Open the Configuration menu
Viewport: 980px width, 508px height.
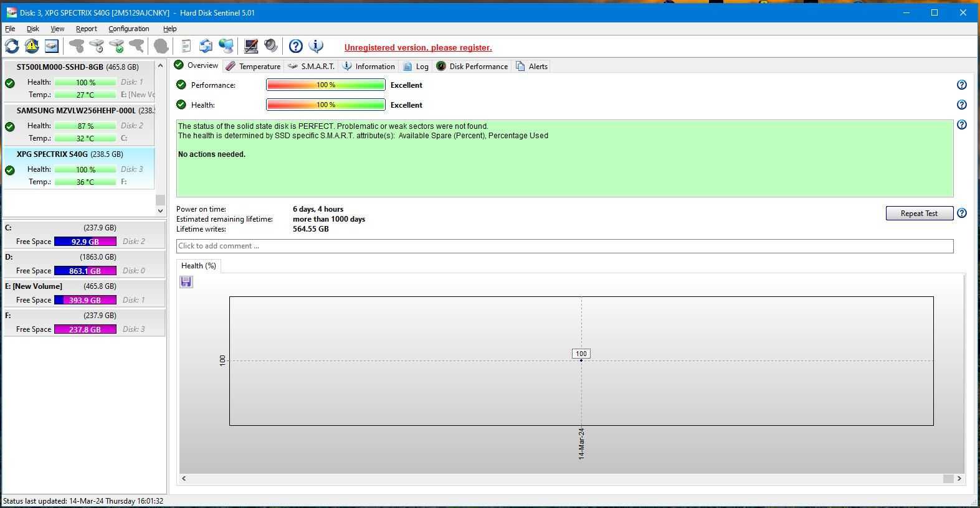click(129, 29)
